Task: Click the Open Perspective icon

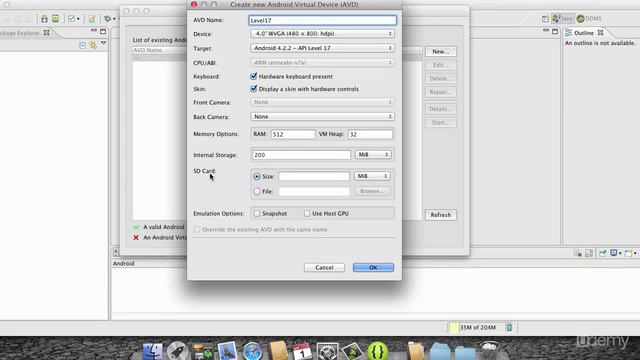Action: tap(545, 19)
